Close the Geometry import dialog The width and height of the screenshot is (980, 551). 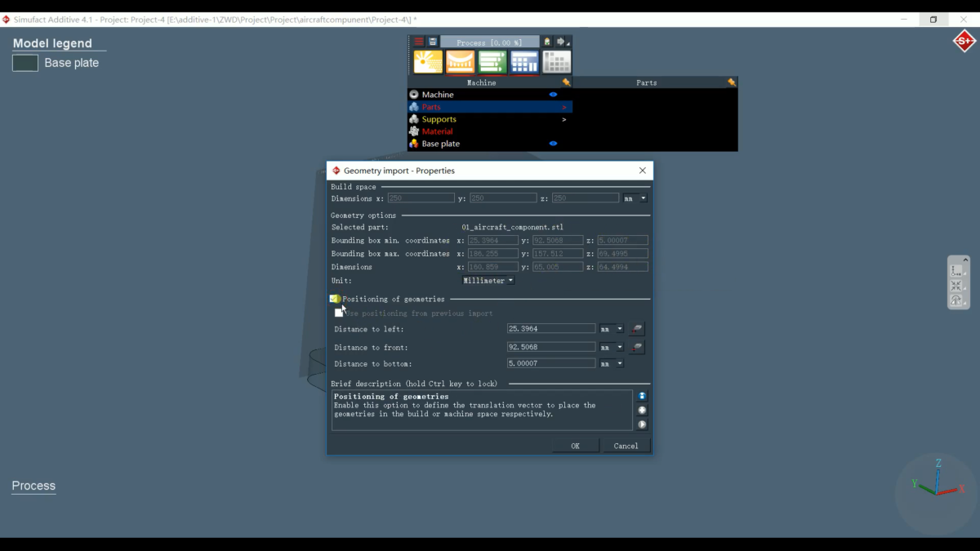click(x=643, y=171)
